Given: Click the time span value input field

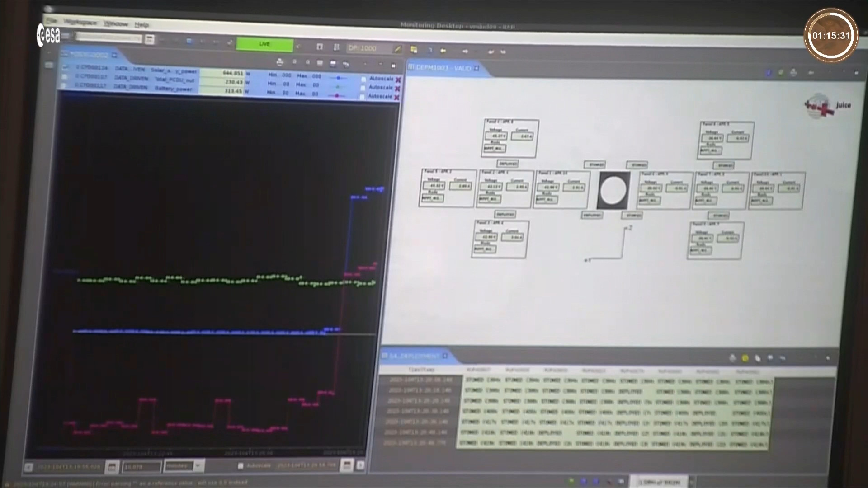Looking at the screenshot, I should (141, 466).
